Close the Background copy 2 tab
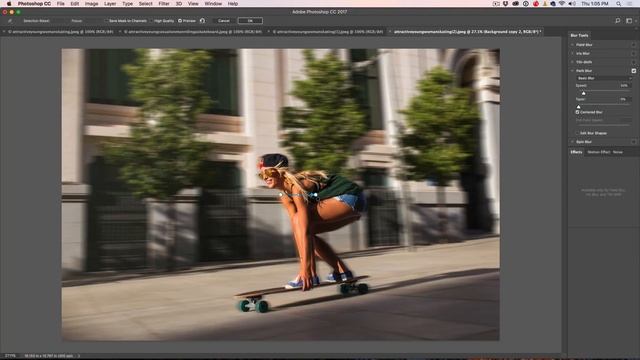 [x=390, y=31]
